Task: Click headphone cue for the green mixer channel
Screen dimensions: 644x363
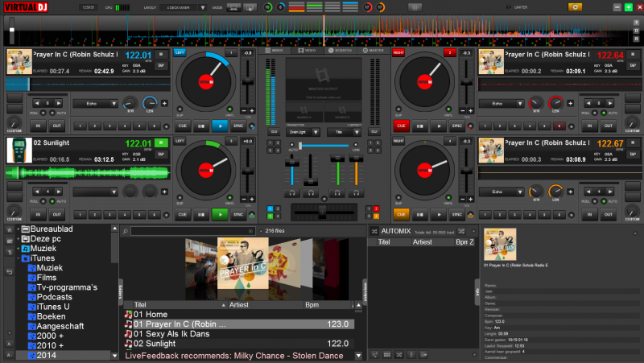Action: point(337,192)
